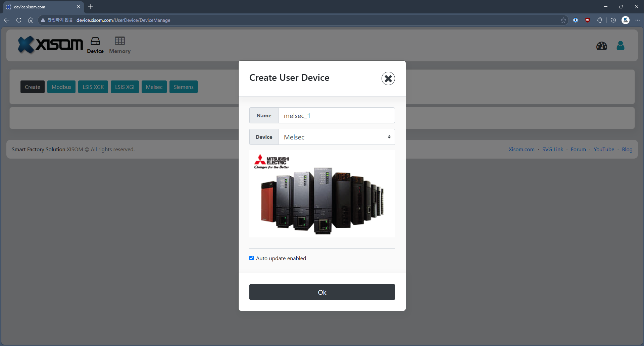This screenshot has height=346, width=644.
Task: Open the user account icon
Action: click(620, 46)
